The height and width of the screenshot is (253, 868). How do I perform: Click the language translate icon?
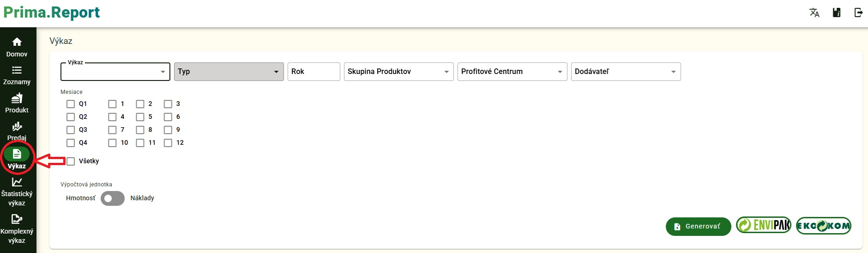pyautogui.click(x=814, y=13)
